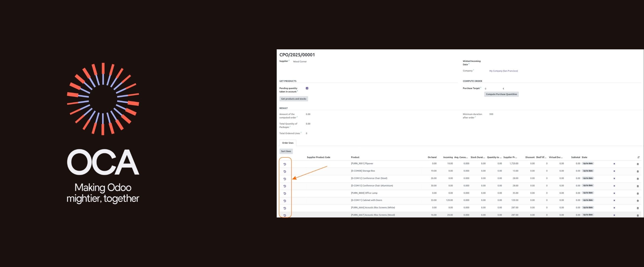Sort by On hand column header
Screen dimensions: 644x267
point(432,157)
